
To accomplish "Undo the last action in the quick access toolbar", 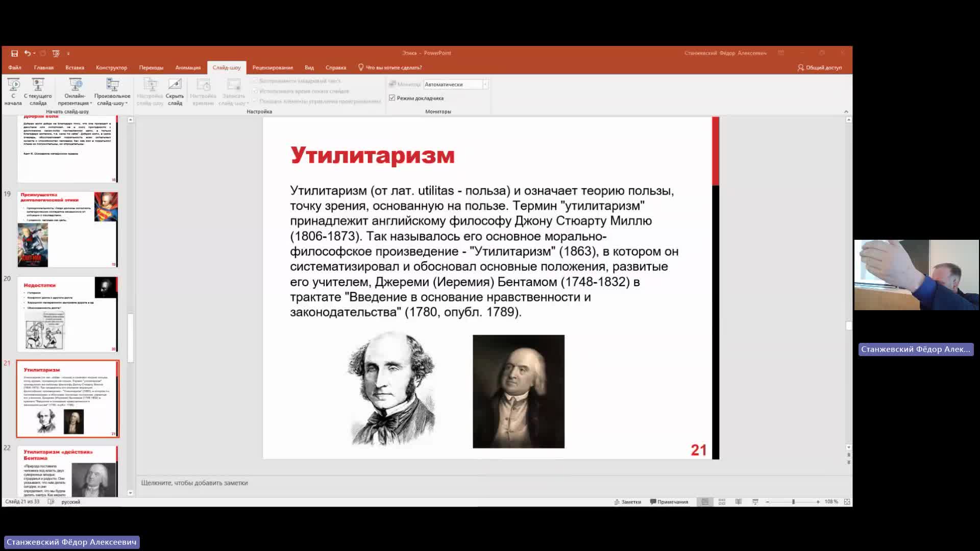I will click(x=27, y=53).
